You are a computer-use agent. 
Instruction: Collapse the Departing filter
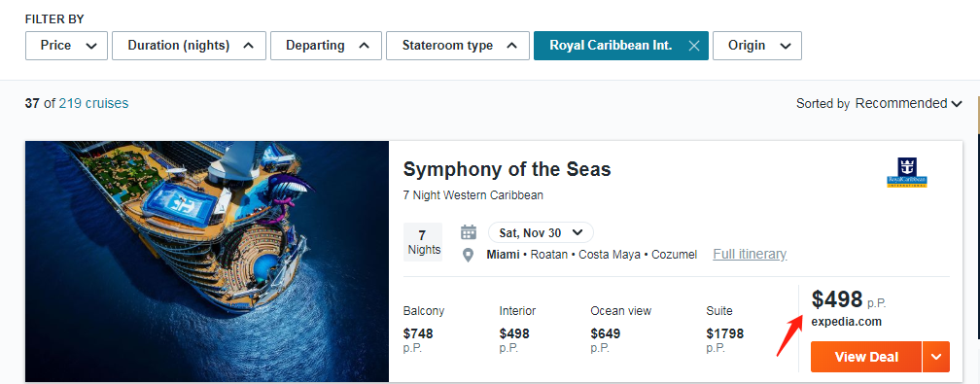click(x=326, y=46)
